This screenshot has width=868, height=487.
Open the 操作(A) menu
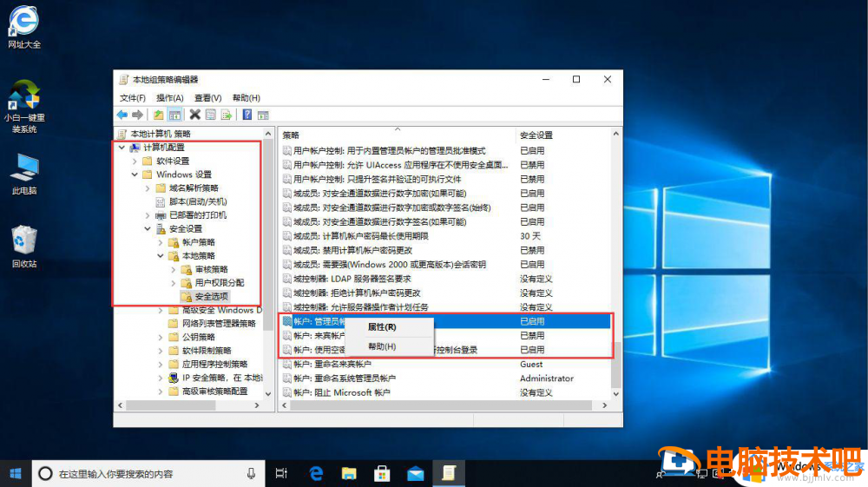pos(169,98)
